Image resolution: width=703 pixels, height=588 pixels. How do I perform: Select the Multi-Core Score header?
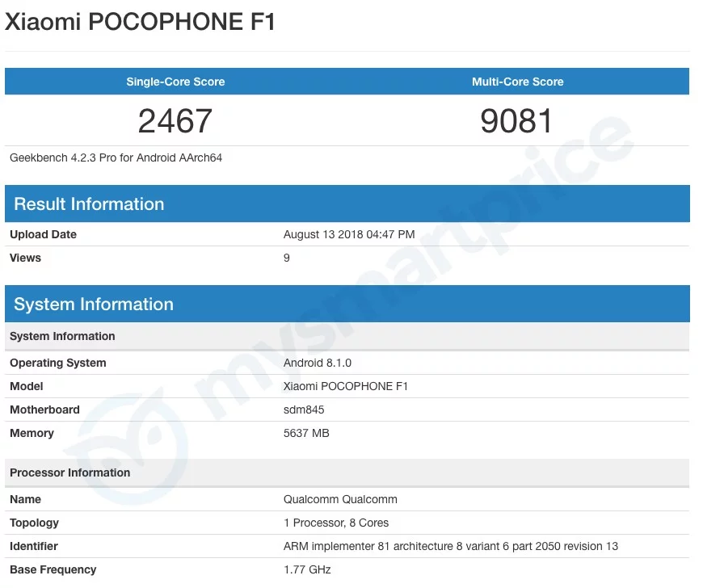click(517, 81)
